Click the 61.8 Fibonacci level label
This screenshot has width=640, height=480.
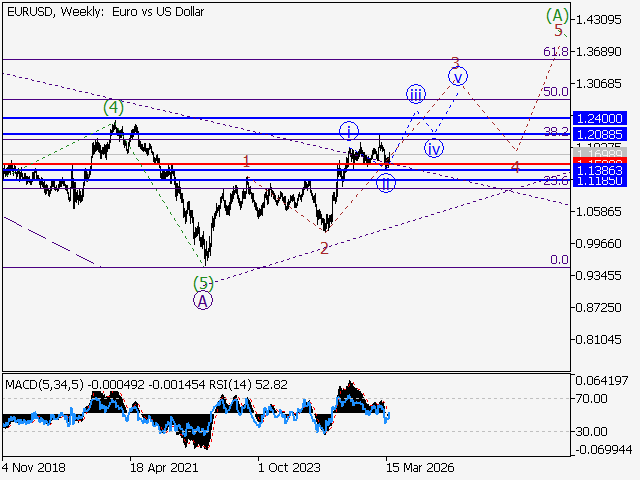556,51
